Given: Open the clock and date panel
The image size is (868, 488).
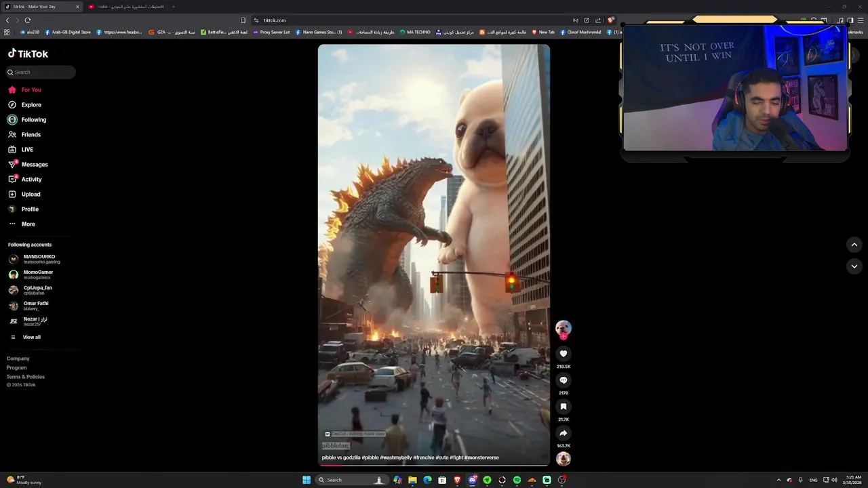Looking at the screenshot, I should (x=852, y=480).
